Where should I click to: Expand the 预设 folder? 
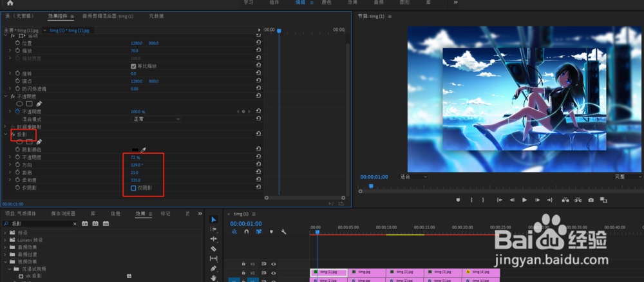5,232
